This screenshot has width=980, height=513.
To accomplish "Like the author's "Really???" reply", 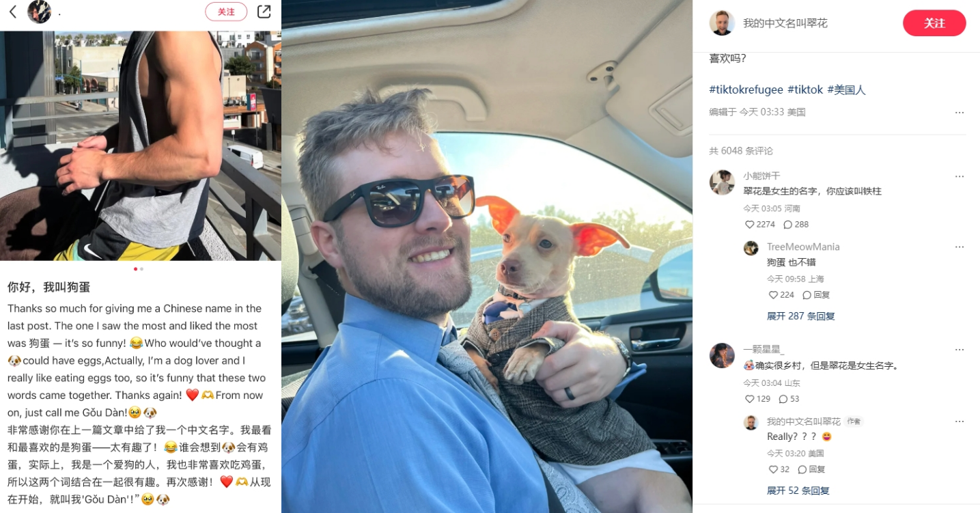I will (773, 469).
